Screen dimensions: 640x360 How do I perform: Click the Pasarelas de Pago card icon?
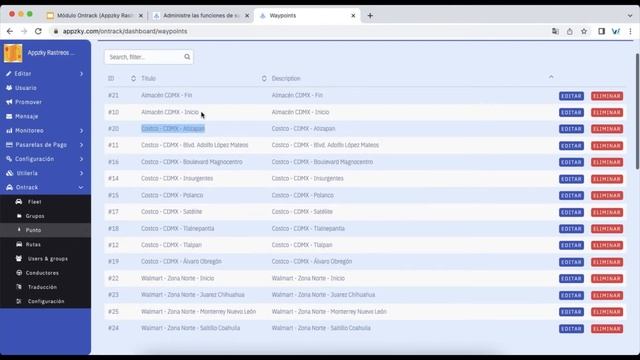point(9,145)
